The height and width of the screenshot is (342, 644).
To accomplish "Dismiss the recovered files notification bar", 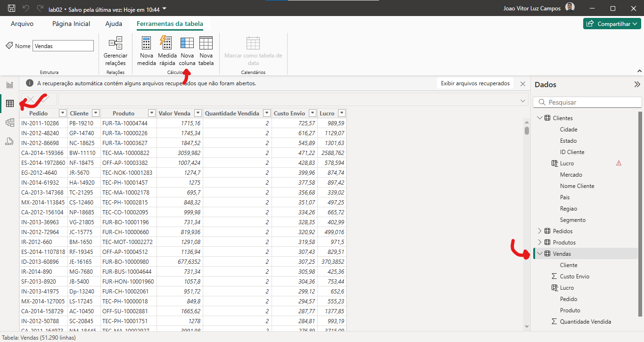I will click(x=523, y=83).
